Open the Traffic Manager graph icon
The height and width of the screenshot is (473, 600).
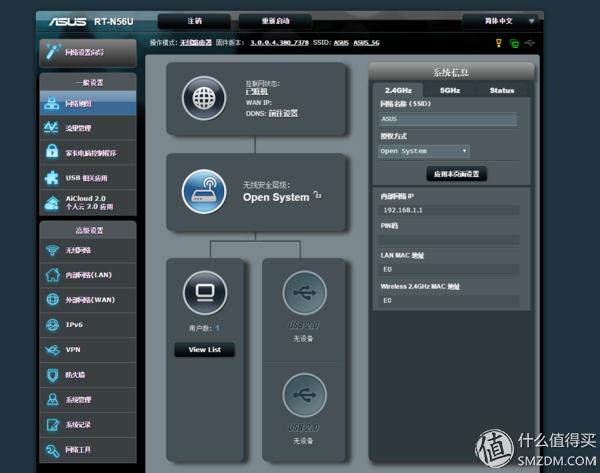(51, 127)
